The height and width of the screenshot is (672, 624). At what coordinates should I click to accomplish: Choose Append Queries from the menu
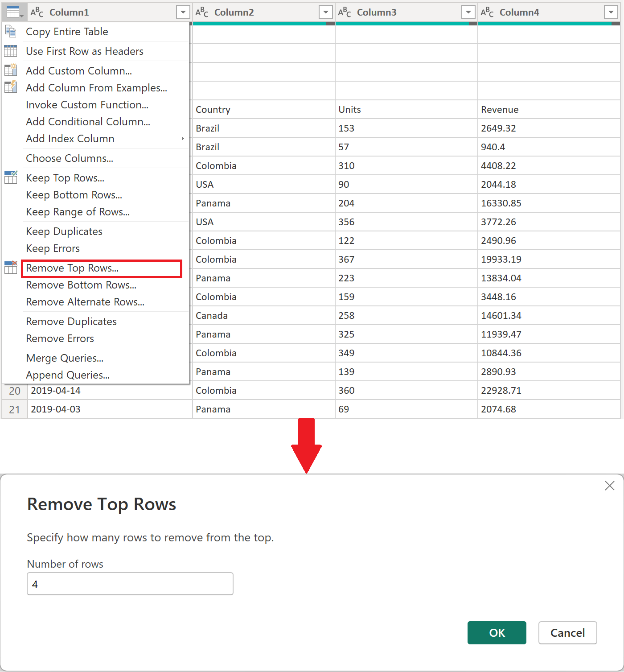[68, 375]
